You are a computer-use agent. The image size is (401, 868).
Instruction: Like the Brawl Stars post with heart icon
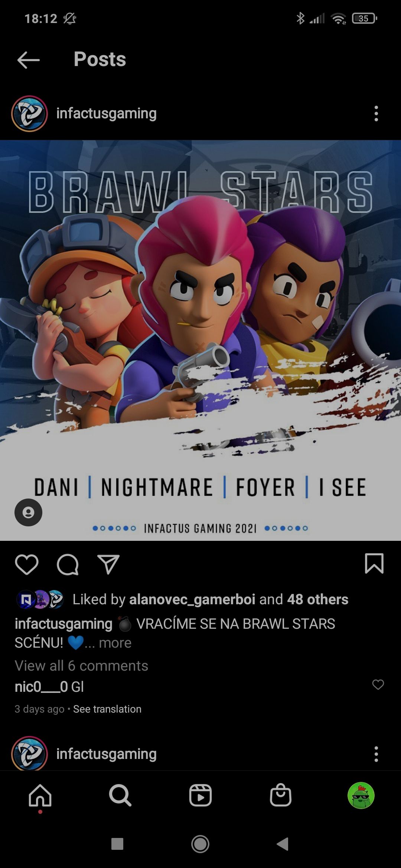coord(27,565)
